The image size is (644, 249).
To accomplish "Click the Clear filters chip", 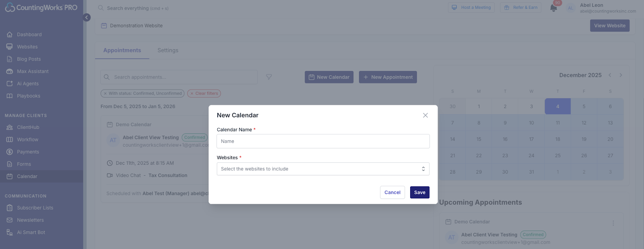I will pyautogui.click(x=204, y=93).
